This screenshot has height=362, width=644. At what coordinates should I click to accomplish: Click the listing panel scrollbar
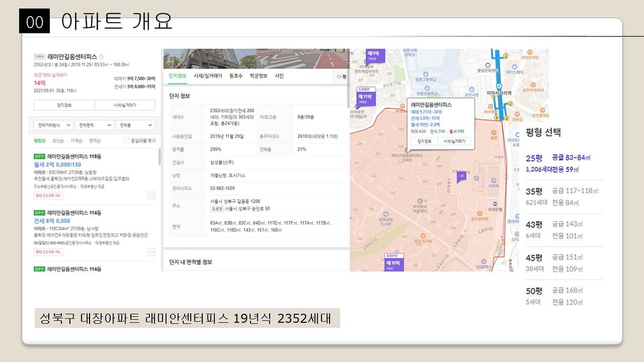159,157
